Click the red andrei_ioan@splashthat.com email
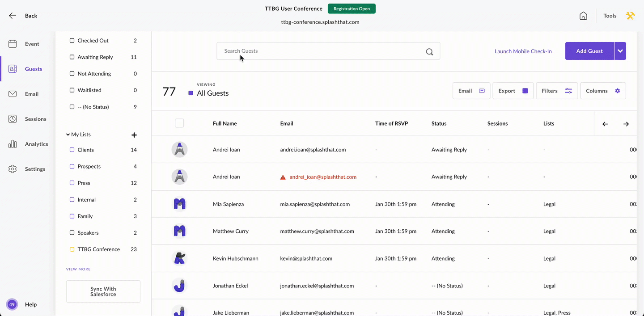 [323, 177]
